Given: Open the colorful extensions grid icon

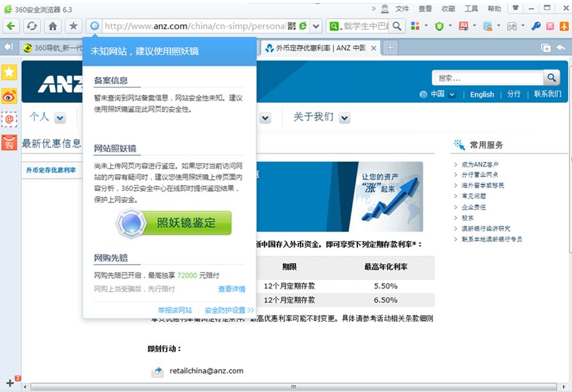Looking at the screenshot, I should [415, 26].
